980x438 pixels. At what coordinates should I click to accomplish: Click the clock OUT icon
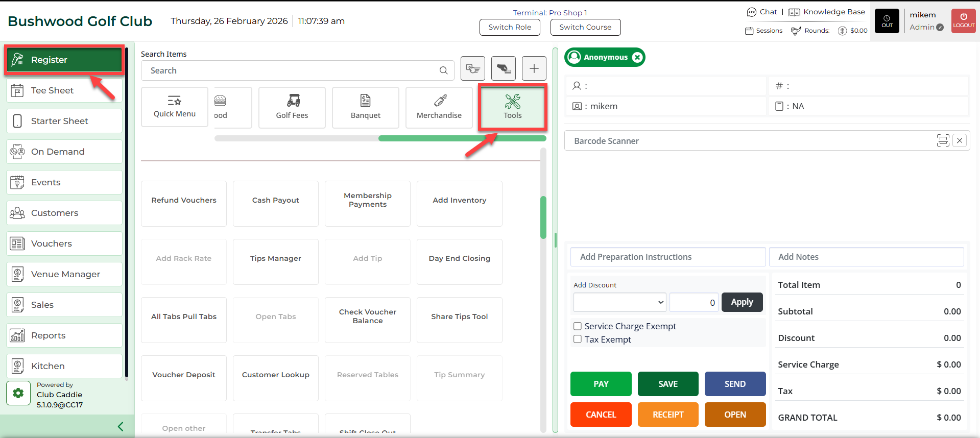point(887,21)
